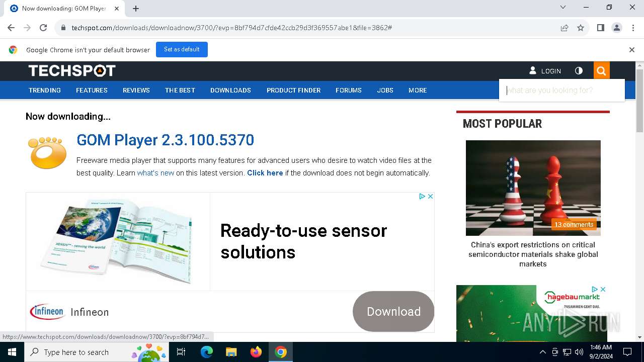
Task: Open the Windows notification center
Action: (x=627, y=352)
